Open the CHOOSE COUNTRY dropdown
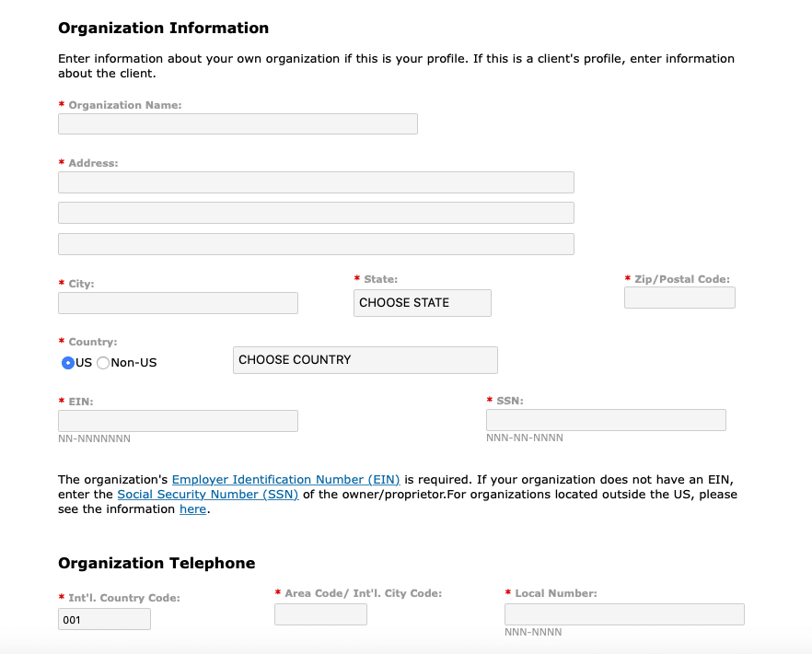This screenshot has height=654, width=812. click(x=365, y=359)
